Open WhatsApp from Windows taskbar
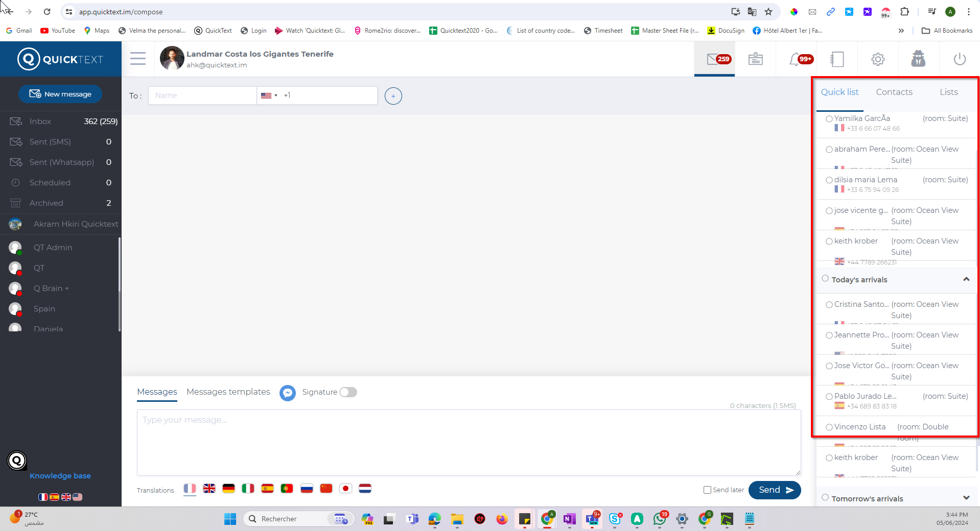 point(659,519)
